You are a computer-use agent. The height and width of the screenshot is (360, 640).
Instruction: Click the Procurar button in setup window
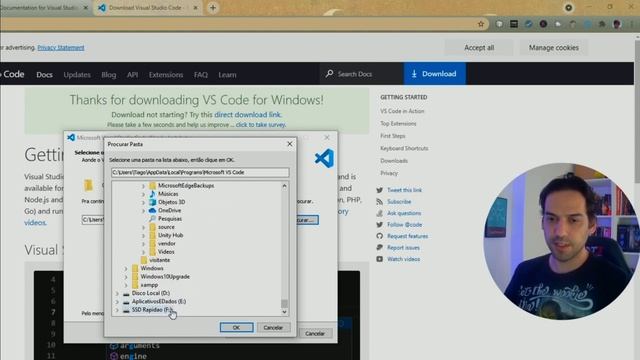(x=307, y=220)
